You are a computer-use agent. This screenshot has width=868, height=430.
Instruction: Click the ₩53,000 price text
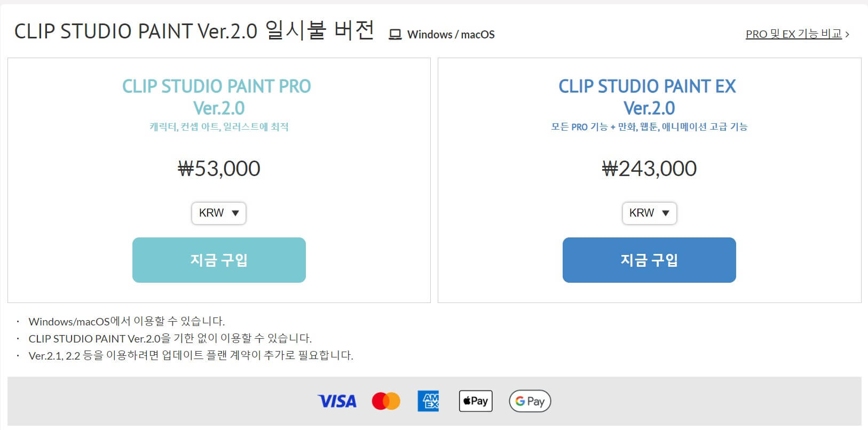pos(218,168)
